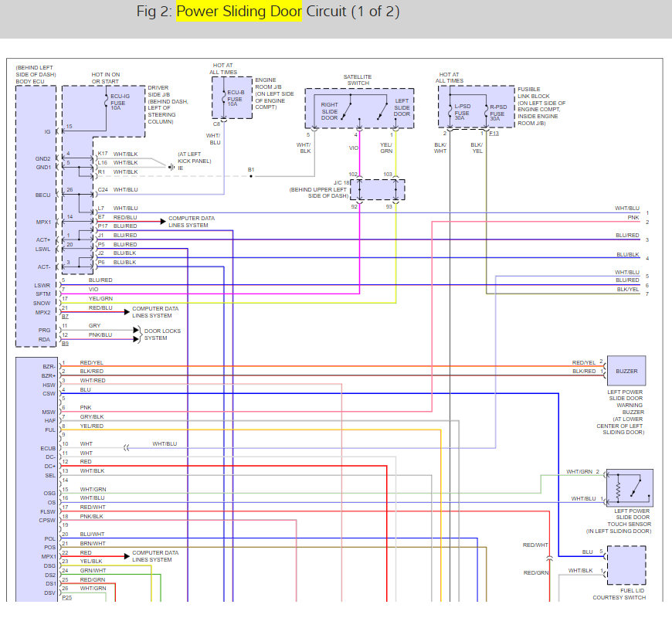Click the B1 splice point
Screen dimensions: 672x618
click(250, 175)
